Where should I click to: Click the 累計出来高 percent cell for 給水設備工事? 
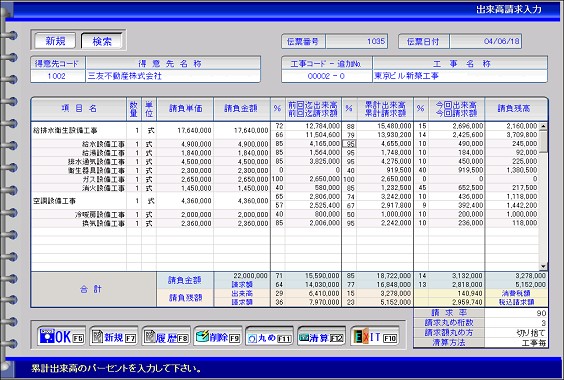(x=350, y=144)
